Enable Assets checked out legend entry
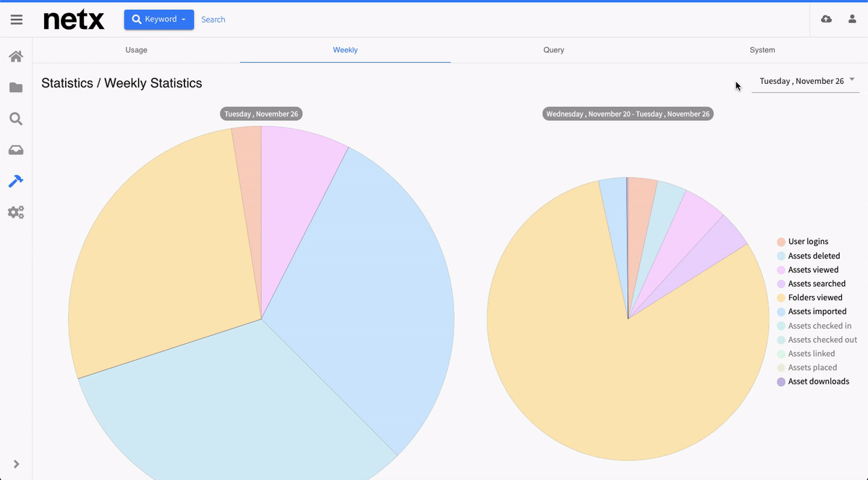868x480 pixels. pyautogui.click(x=817, y=340)
